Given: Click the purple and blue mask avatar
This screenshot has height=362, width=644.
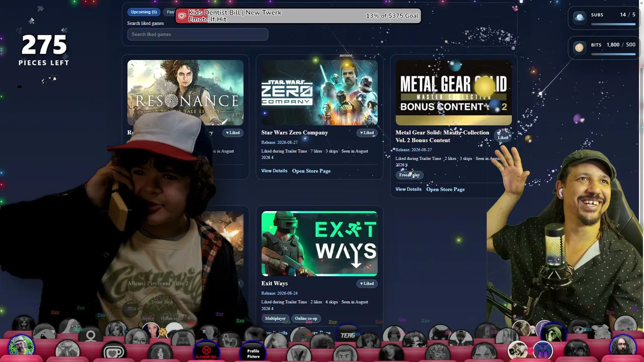Looking at the screenshot, I should [x=542, y=350].
